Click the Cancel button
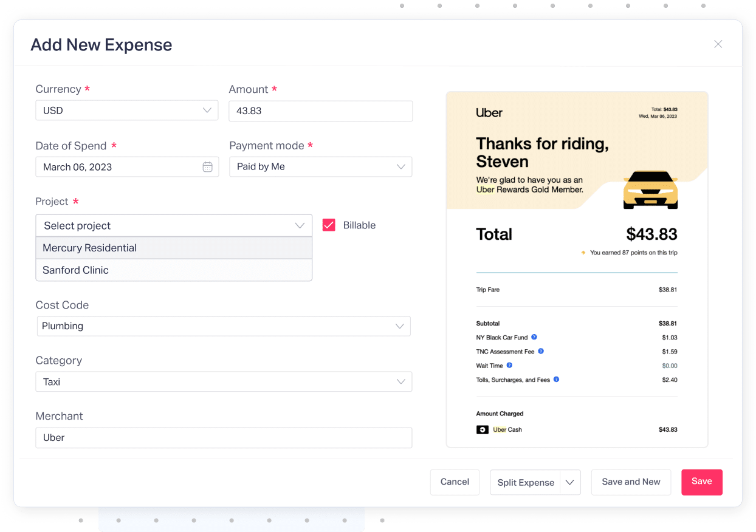 coord(455,482)
